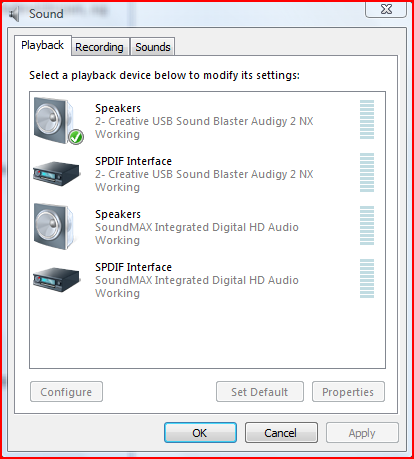
Task: Click the speaker icon in the title bar
Action: pyautogui.click(x=14, y=14)
